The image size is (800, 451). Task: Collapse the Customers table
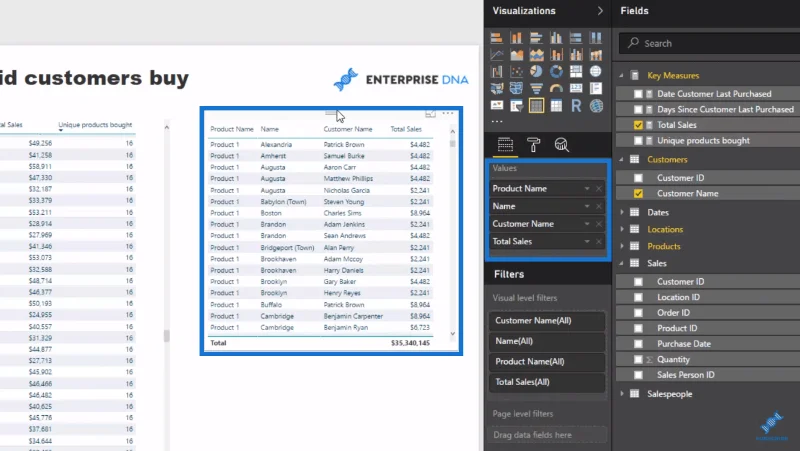point(621,160)
